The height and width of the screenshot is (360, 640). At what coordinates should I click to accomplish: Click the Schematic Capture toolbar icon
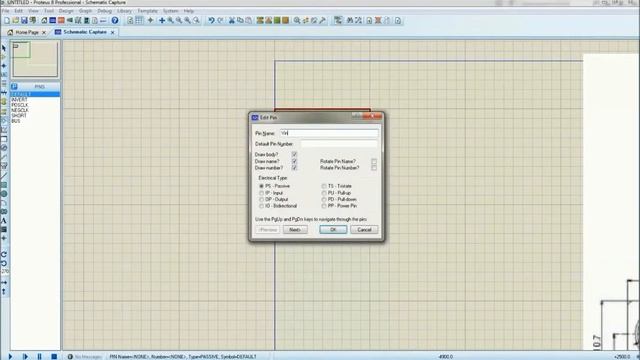[53, 20]
